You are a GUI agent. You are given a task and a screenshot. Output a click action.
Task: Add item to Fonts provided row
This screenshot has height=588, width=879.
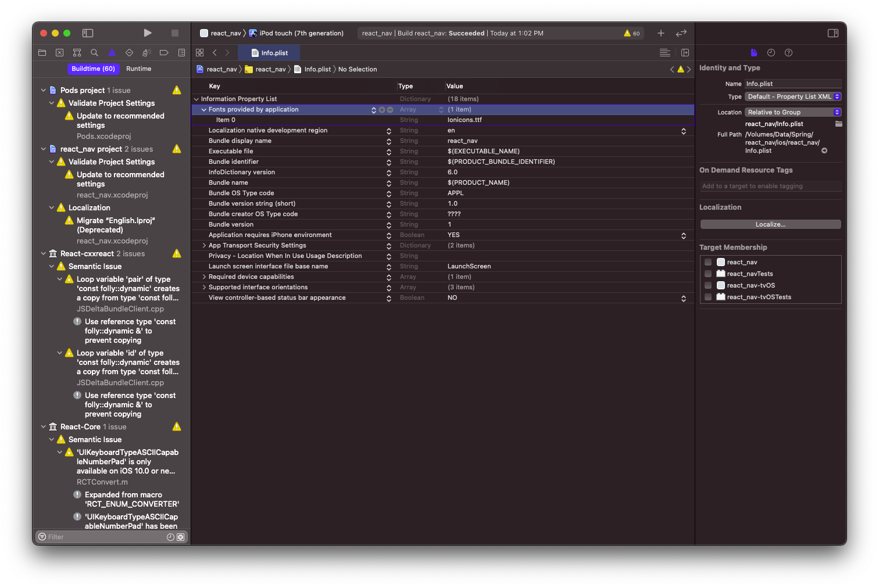tap(382, 110)
